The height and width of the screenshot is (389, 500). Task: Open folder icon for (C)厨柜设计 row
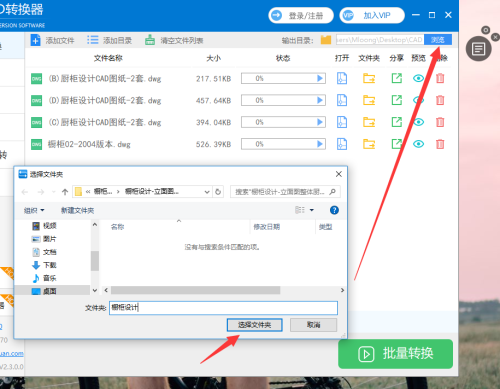coord(369,122)
